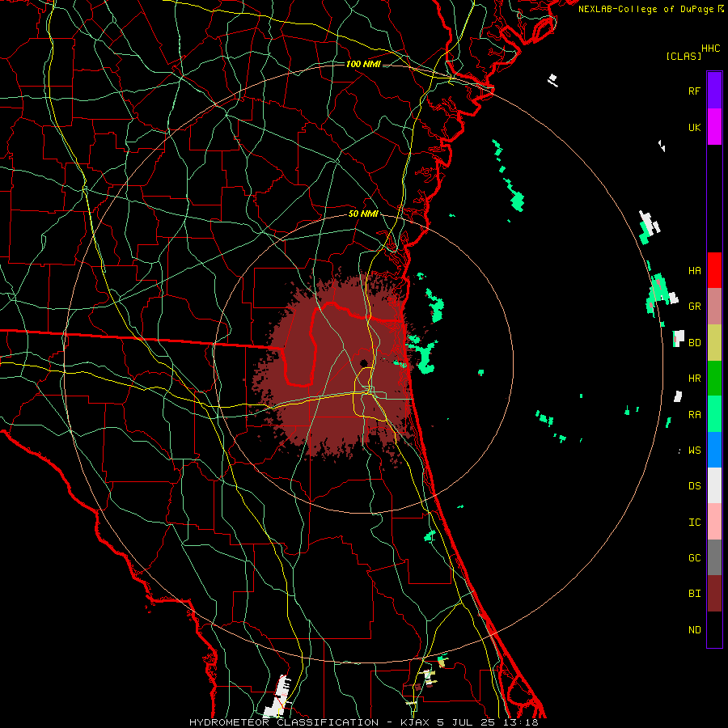Click the NEXLAB-College of DuPage title text
728x728 pixels.
(645, 9)
